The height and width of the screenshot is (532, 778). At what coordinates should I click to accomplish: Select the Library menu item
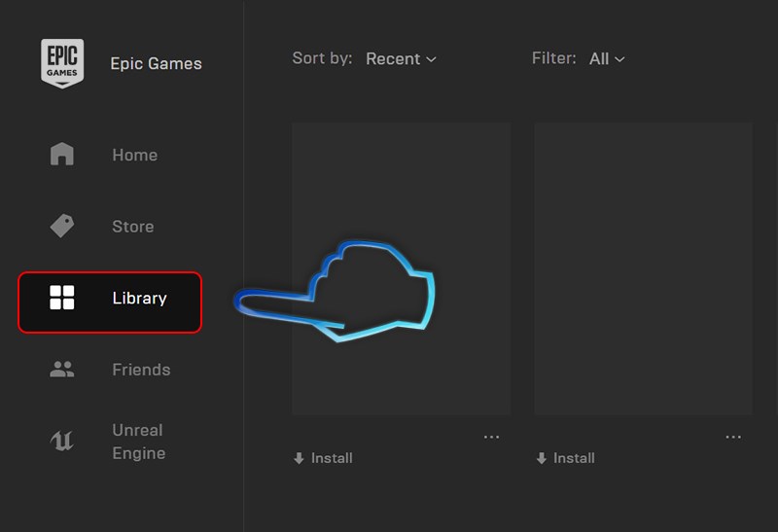pos(110,302)
